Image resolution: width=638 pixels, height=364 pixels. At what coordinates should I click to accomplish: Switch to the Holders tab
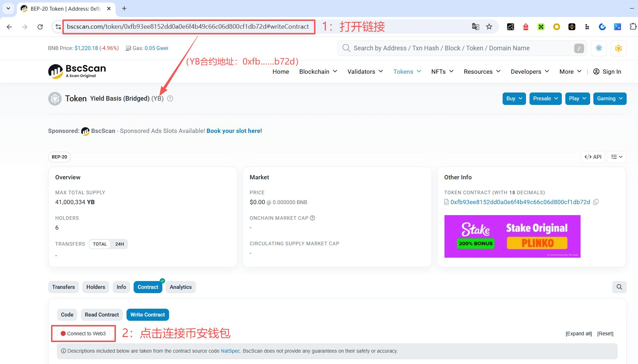[x=96, y=287]
